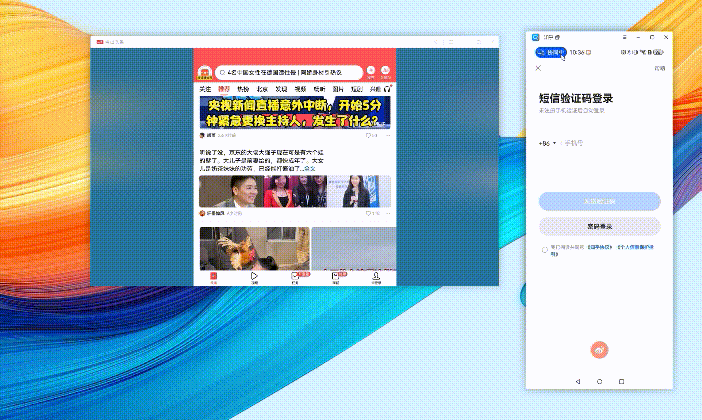Open the 全文 link of the text post
702x420 pixels.
pyautogui.click(x=310, y=168)
